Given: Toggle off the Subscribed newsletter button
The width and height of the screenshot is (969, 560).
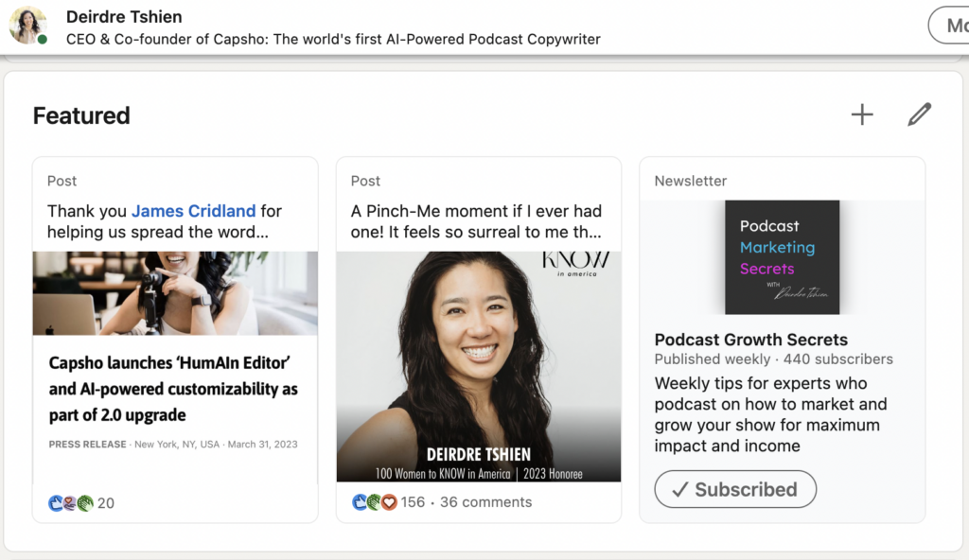Looking at the screenshot, I should [x=735, y=489].
